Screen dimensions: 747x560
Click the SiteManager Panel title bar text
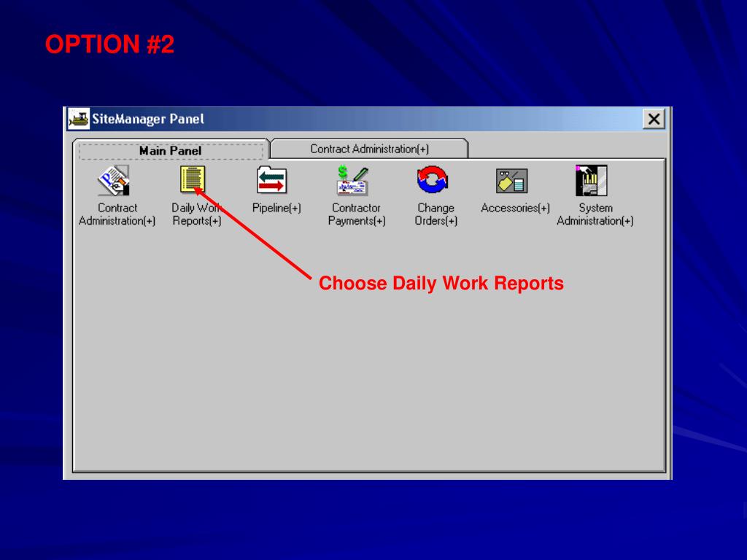coord(147,119)
